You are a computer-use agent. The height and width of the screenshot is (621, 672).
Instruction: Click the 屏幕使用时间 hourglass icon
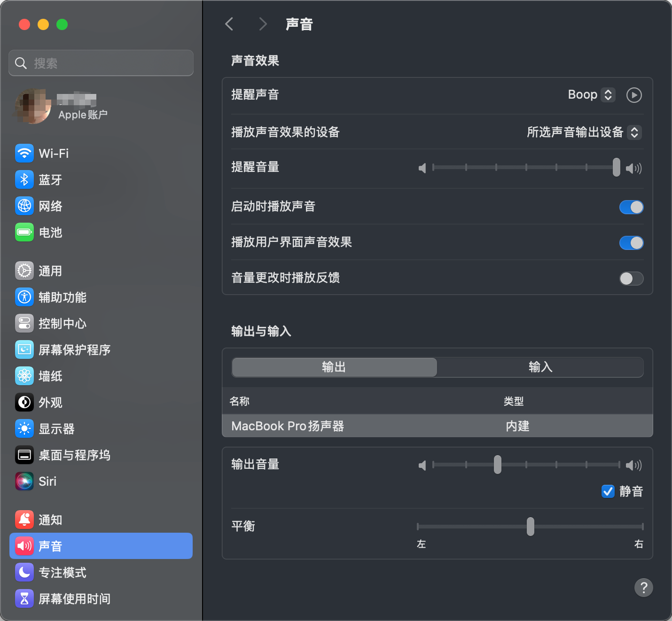point(24,598)
